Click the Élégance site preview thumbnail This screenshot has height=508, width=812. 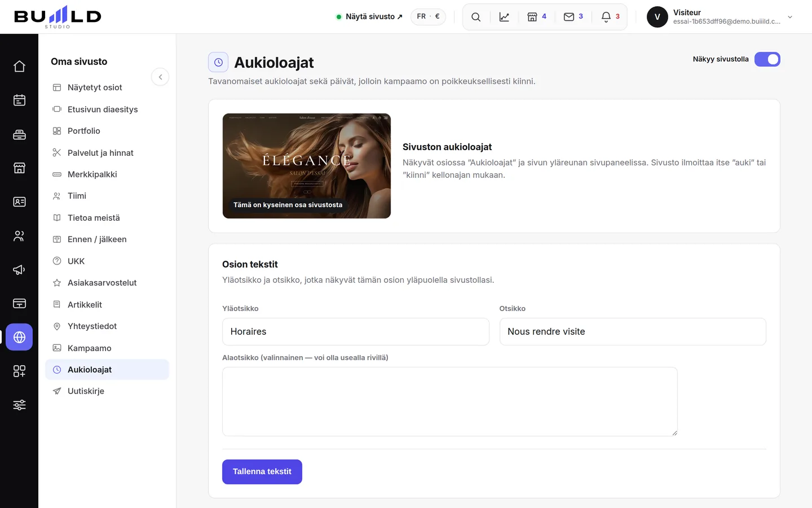307,166
